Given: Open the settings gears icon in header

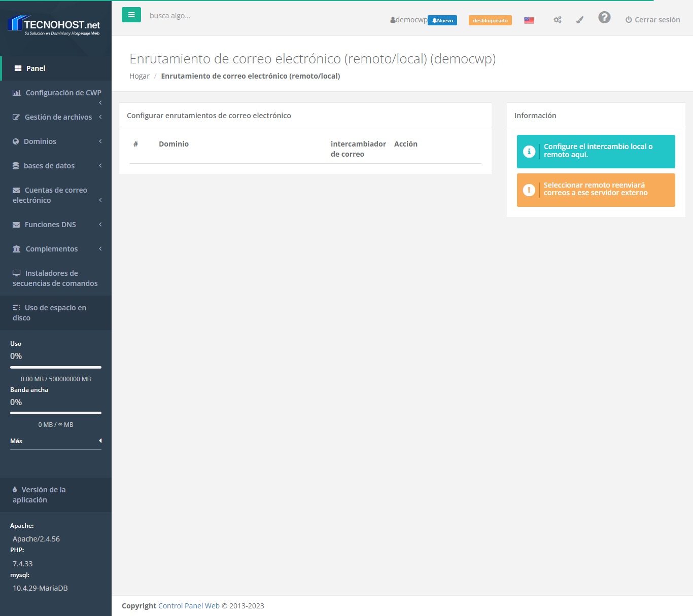Looking at the screenshot, I should pyautogui.click(x=557, y=20).
